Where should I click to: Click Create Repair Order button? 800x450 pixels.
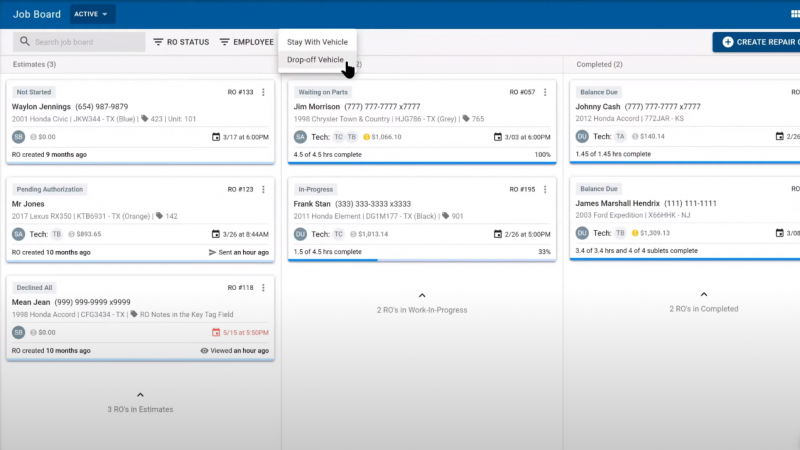click(x=757, y=42)
